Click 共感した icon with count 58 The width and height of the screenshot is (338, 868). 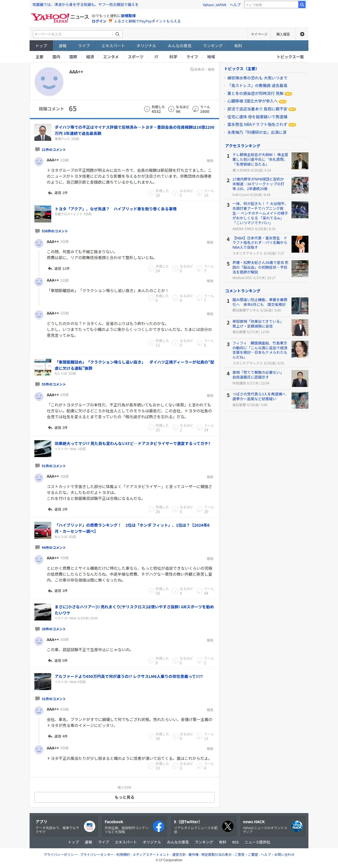tap(151, 591)
